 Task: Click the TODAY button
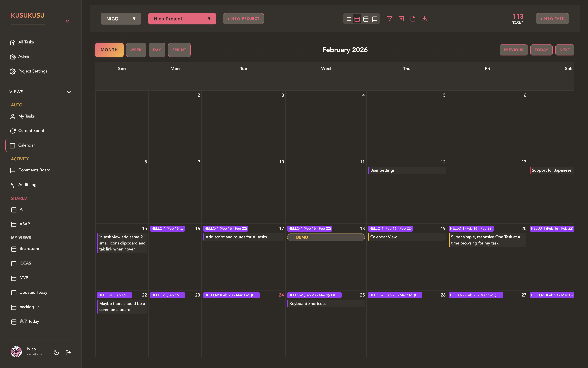[541, 50]
